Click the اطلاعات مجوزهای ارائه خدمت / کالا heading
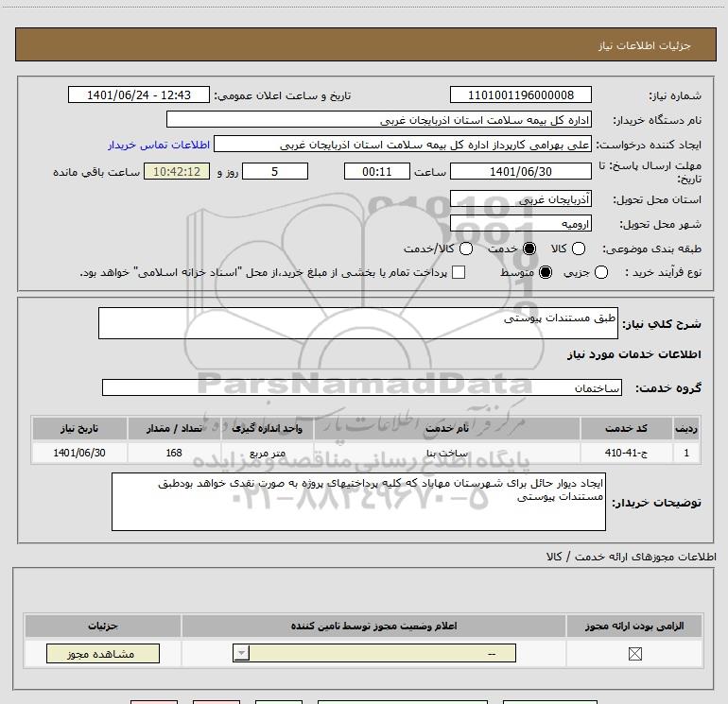Image resolution: width=728 pixels, height=704 pixels. [x=632, y=557]
